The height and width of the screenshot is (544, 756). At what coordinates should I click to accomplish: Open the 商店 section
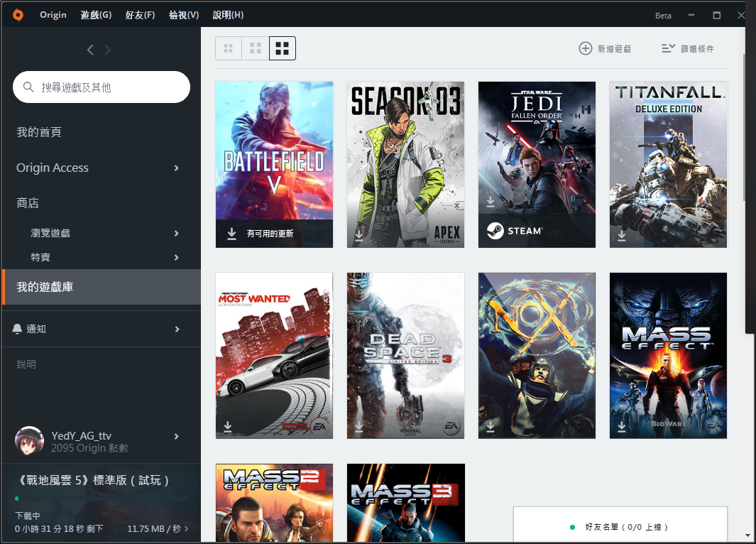(x=28, y=203)
